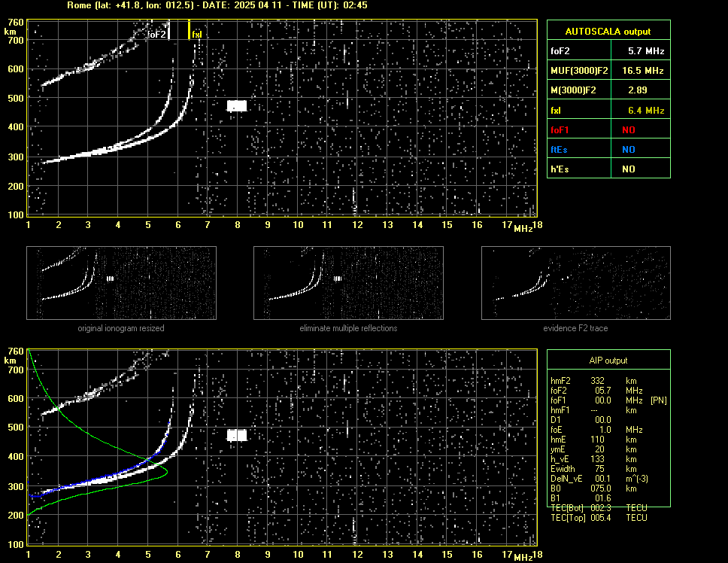728x563 pixels.
Task: Click the white block near 8 MHz in top ionogram
Action: [x=237, y=106]
